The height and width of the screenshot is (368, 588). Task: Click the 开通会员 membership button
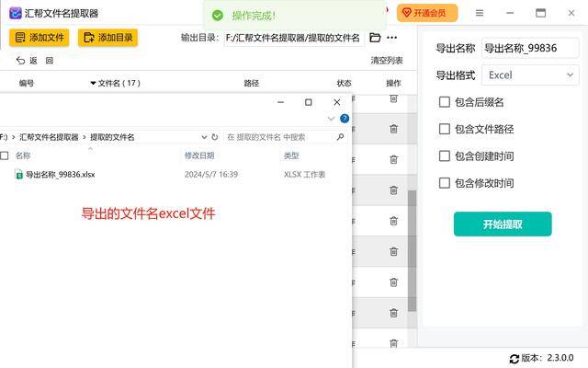point(427,13)
